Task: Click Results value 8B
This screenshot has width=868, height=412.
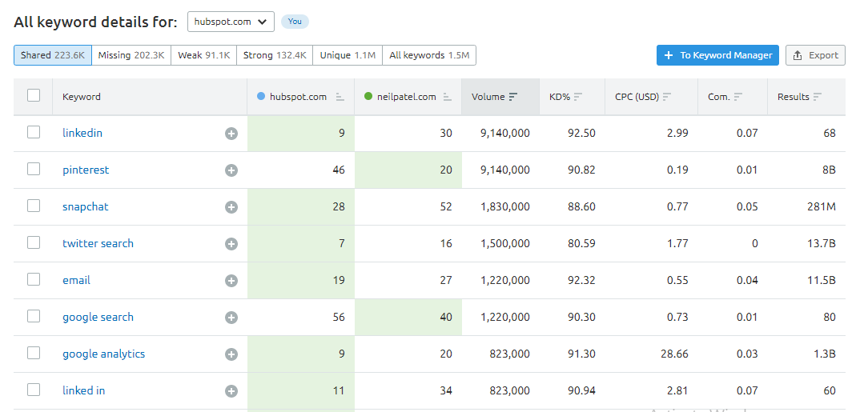Action: click(829, 170)
